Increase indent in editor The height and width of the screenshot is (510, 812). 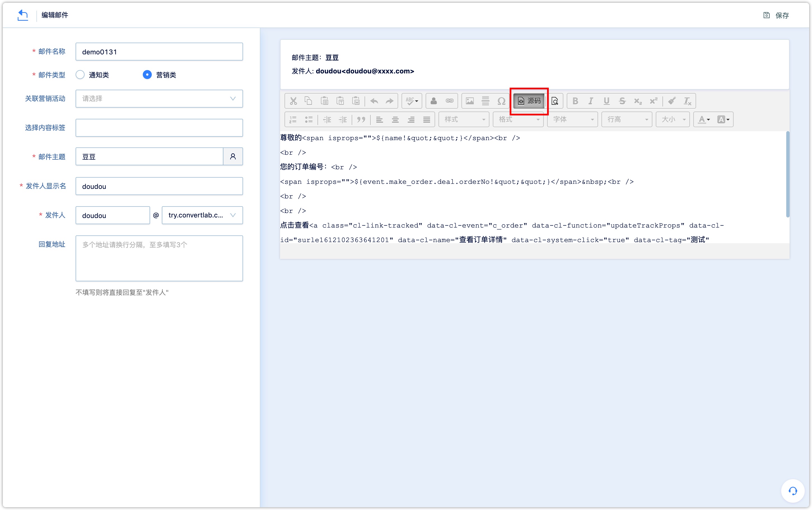[x=343, y=119]
